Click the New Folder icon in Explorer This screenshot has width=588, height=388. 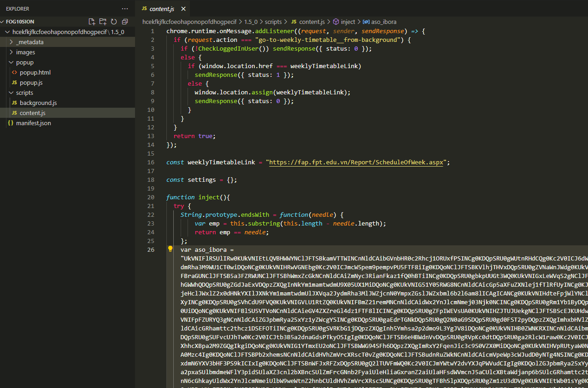103,22
